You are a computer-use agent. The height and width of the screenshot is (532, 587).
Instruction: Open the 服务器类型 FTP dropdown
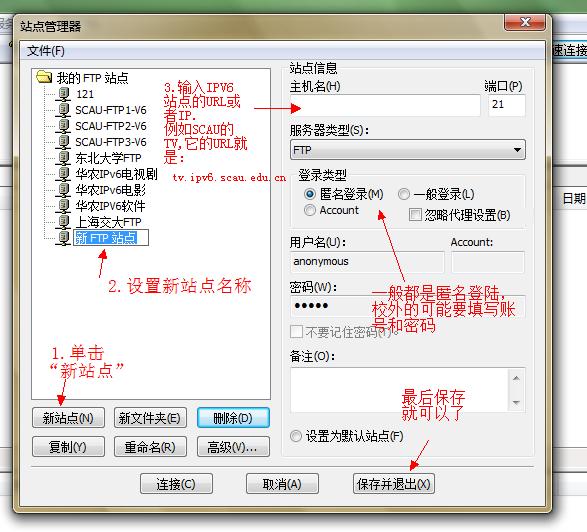(x=408, y=150)
